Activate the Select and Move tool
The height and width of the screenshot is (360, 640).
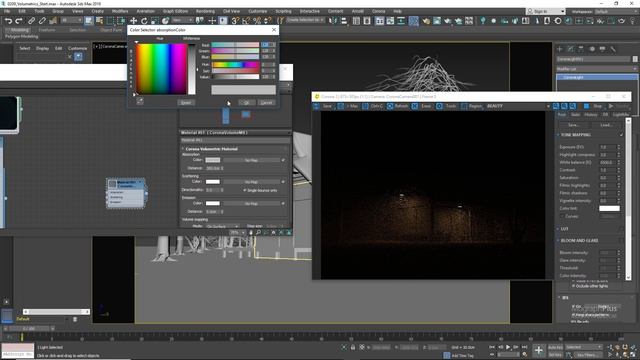[133, 20]
